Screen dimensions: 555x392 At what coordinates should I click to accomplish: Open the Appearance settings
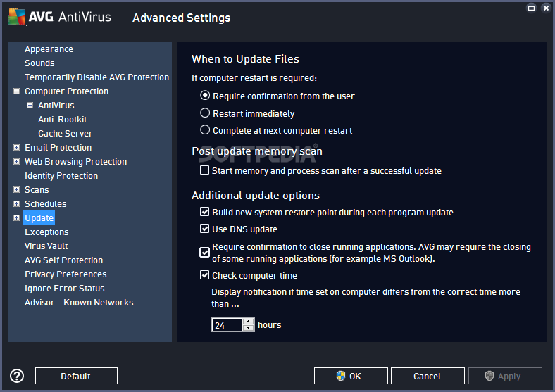pyautogui.click(x=49, y=49)
